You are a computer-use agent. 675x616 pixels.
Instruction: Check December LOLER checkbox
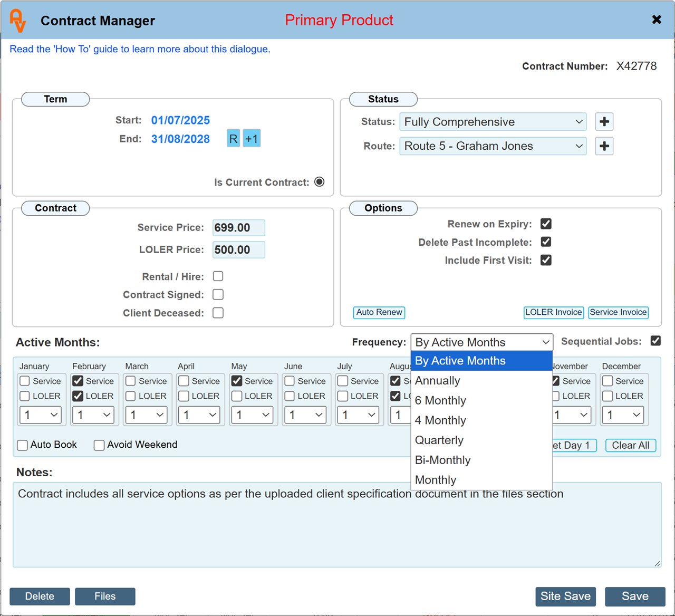pos(607,396)
